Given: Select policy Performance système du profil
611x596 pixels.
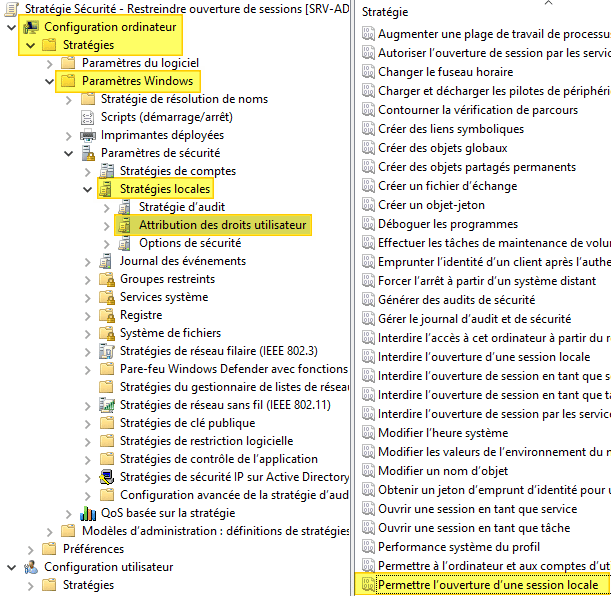Looking at the screenshot, I should coord(459,547).
